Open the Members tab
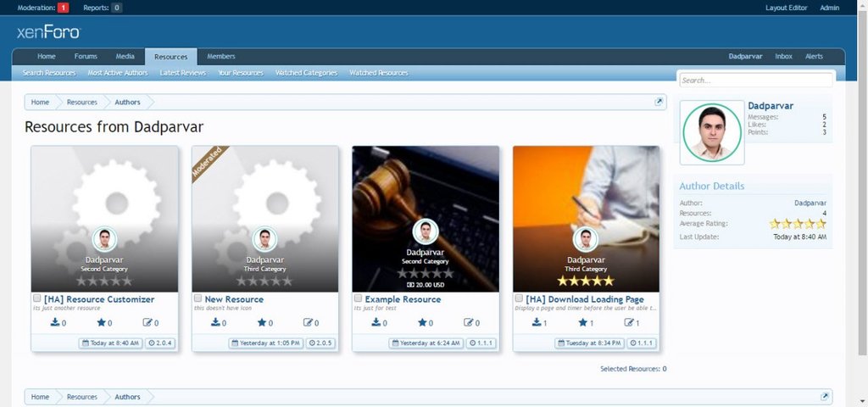 pos(221,57)
